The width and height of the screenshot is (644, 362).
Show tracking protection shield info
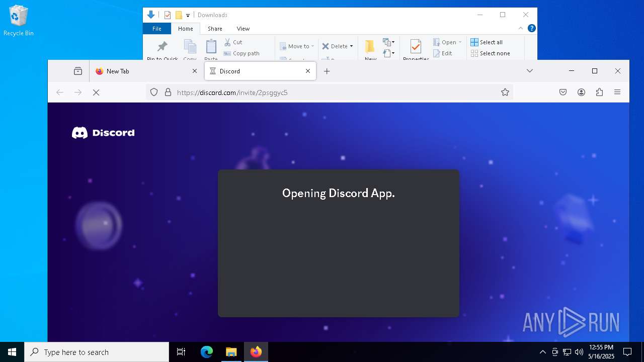click(x=154, y=92)
